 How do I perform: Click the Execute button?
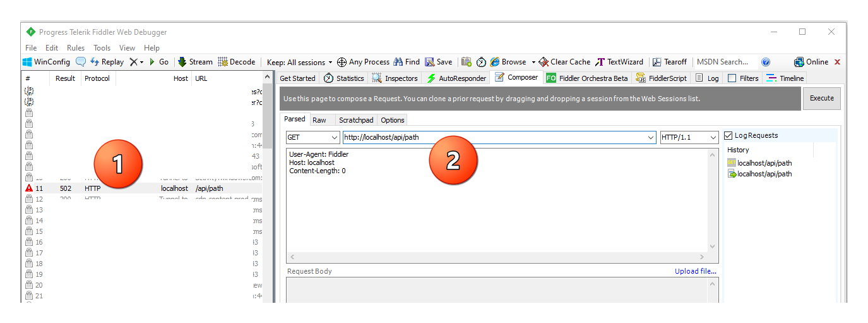click(821, 98)
